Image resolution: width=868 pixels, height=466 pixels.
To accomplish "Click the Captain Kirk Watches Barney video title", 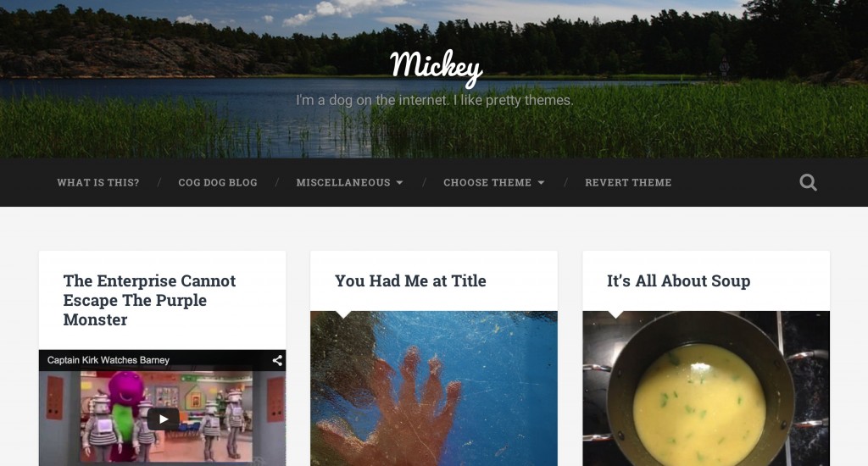I will click(108, 360).
